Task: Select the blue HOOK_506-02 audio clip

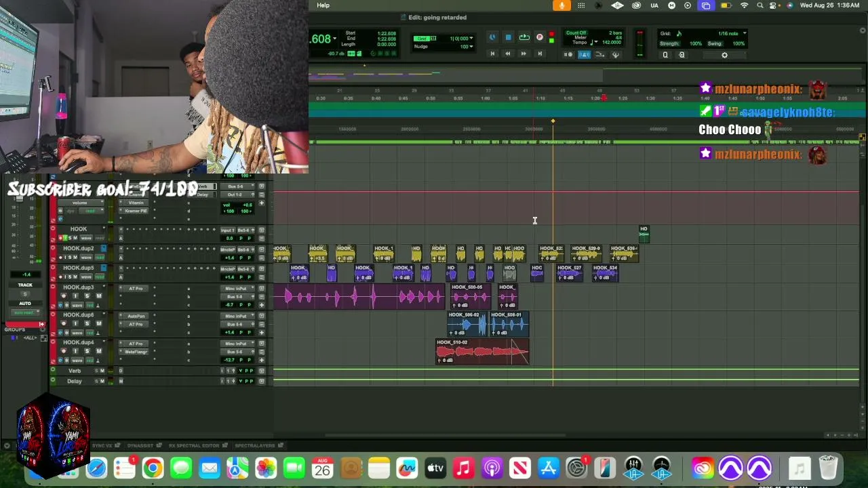Action: (x=468, y=324)
